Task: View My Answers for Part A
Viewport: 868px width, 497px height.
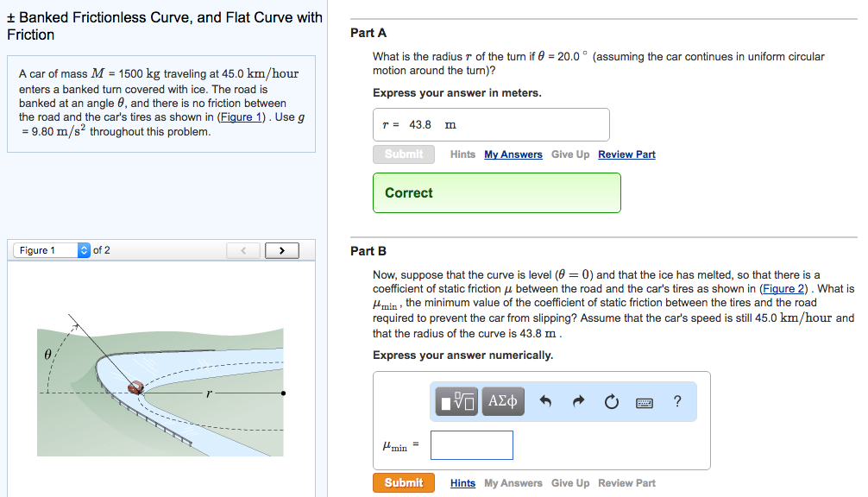Action: (513, 154)
